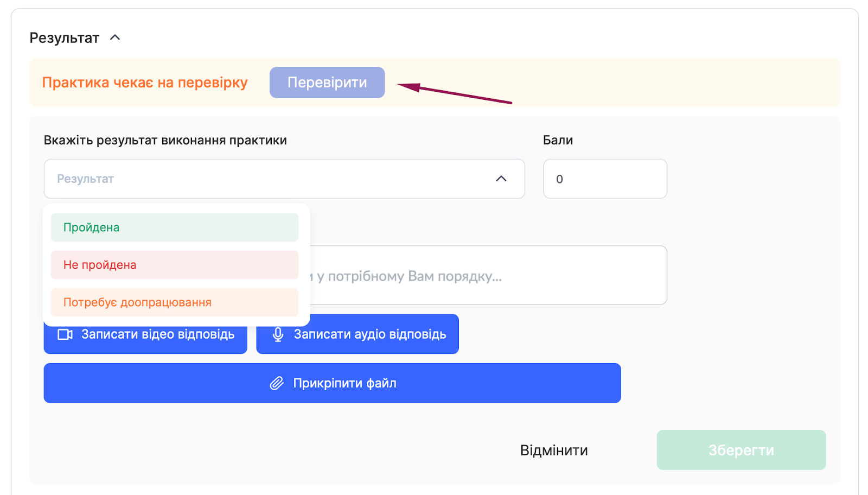Click into the comment text area

[488, 276]
